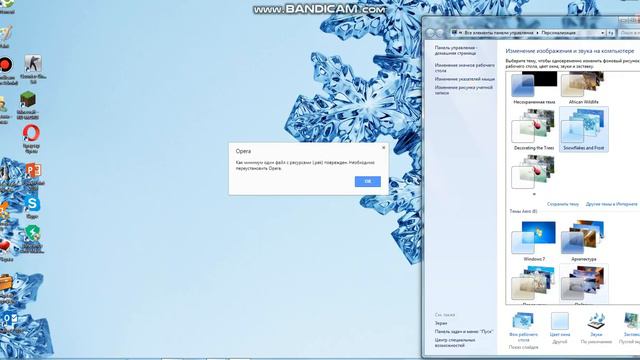
Task: Click the Персонализация breadcrumb in address bar
Action: tap(558, 32)
